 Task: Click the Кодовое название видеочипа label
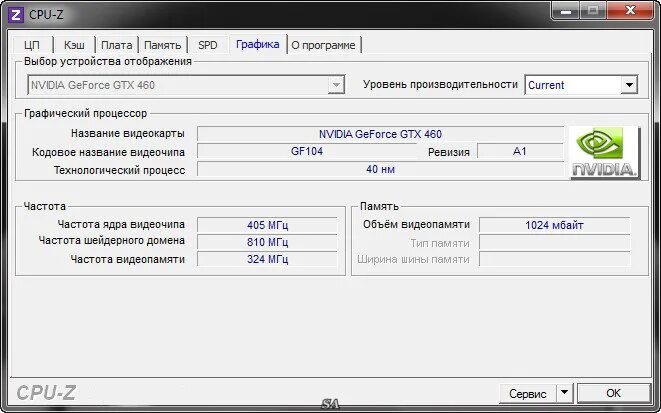(108, 152)
